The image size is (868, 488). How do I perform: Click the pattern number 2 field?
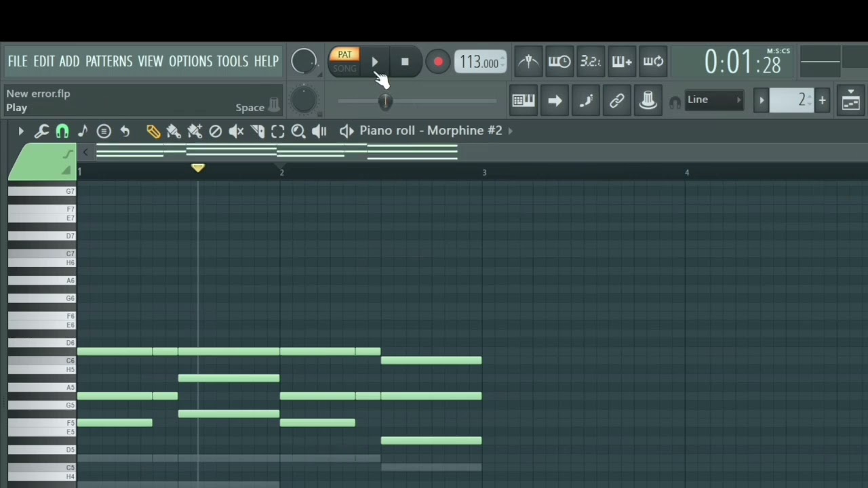click(x=791, y=100)
